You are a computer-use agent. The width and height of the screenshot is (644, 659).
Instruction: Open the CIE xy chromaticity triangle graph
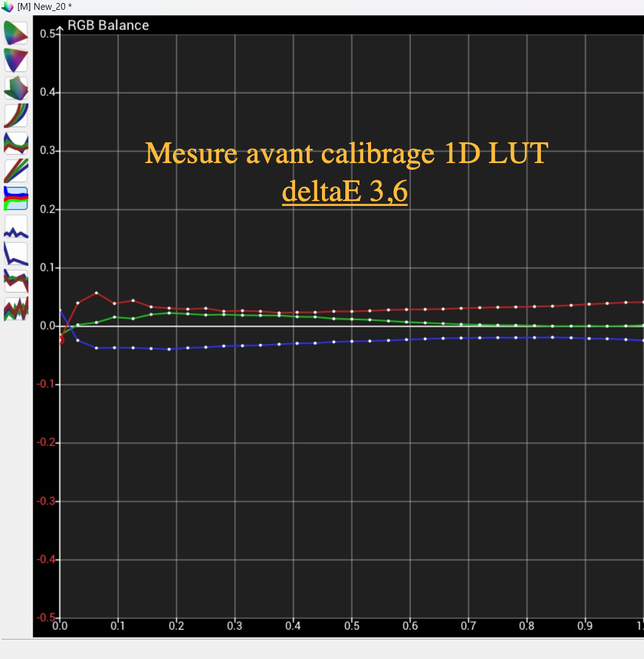tap(16, 32)
